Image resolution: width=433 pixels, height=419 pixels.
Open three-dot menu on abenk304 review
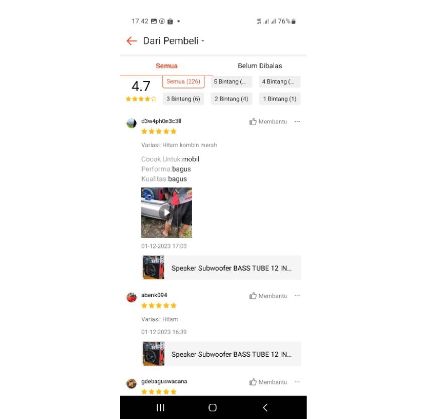[297, 296]
